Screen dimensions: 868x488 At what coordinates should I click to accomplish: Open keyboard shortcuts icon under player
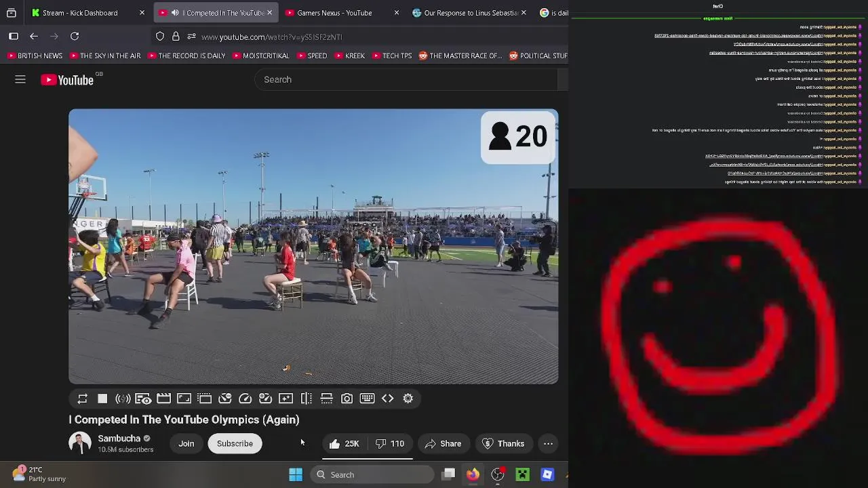(x=367, y=399)
